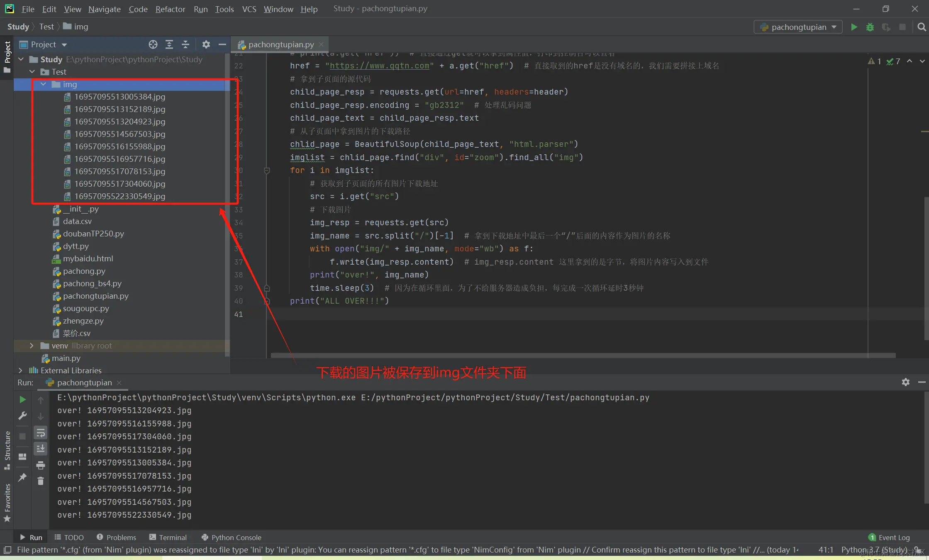
Task: Open the TODO tool window tab
Action: click(x=69, y=538)
